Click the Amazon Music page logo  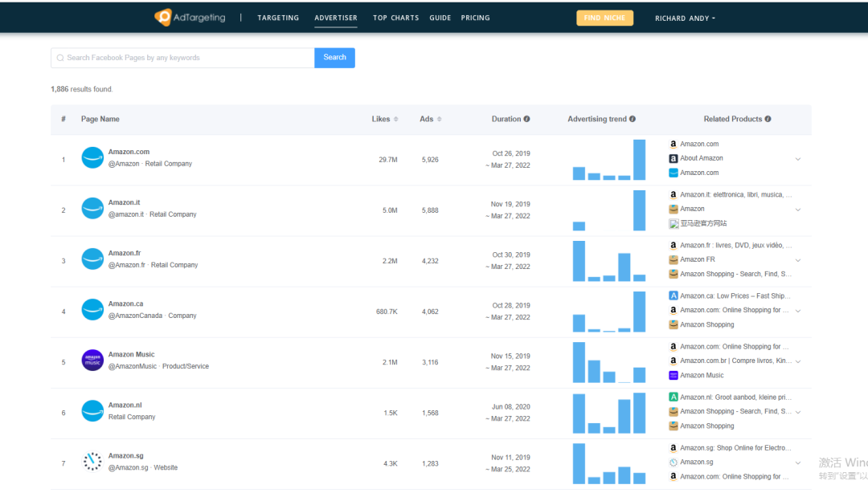pyautogui.click(x=92, y=360)
